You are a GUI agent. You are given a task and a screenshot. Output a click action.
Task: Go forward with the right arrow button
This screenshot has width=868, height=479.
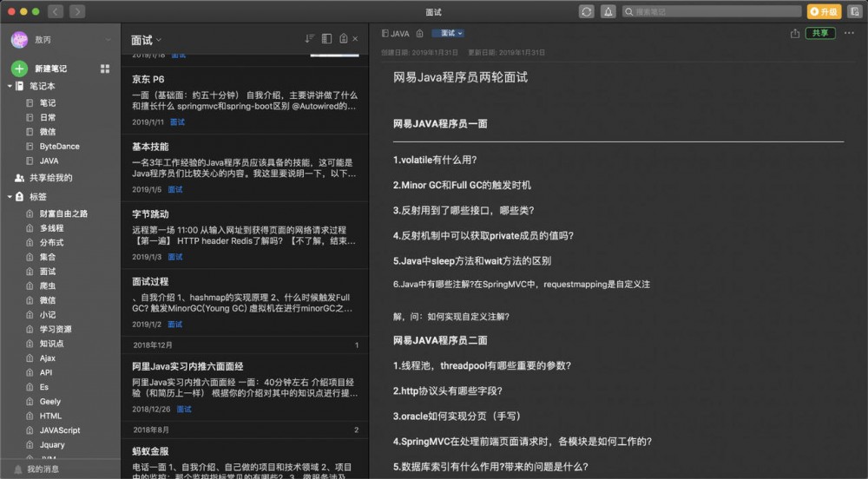(x=77, y=11)
